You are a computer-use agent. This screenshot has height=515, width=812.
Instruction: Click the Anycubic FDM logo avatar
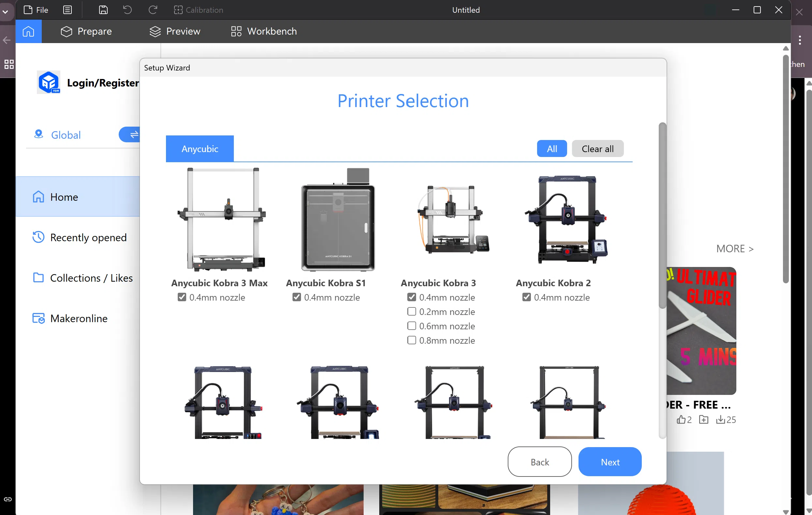pyautogui.click(x=49, y=82)
